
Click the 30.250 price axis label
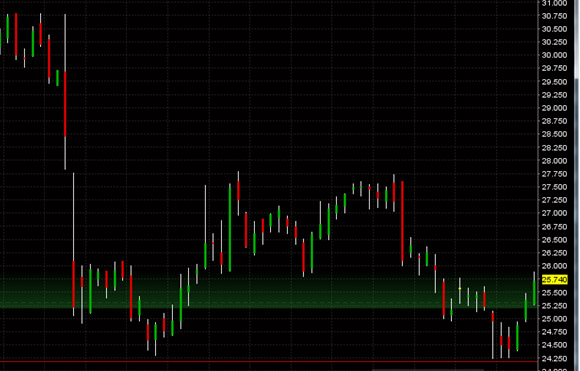(554, 43)
